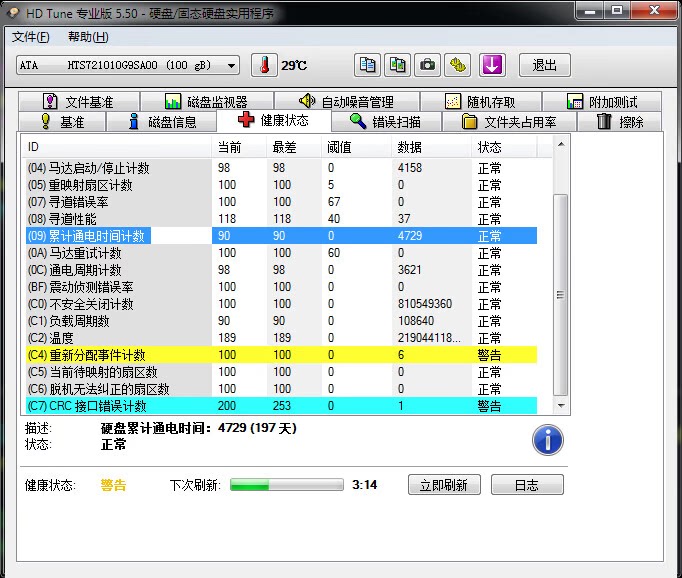Open the 文件 menu
The width and height of the screenshot is (682, 578).
30,37
